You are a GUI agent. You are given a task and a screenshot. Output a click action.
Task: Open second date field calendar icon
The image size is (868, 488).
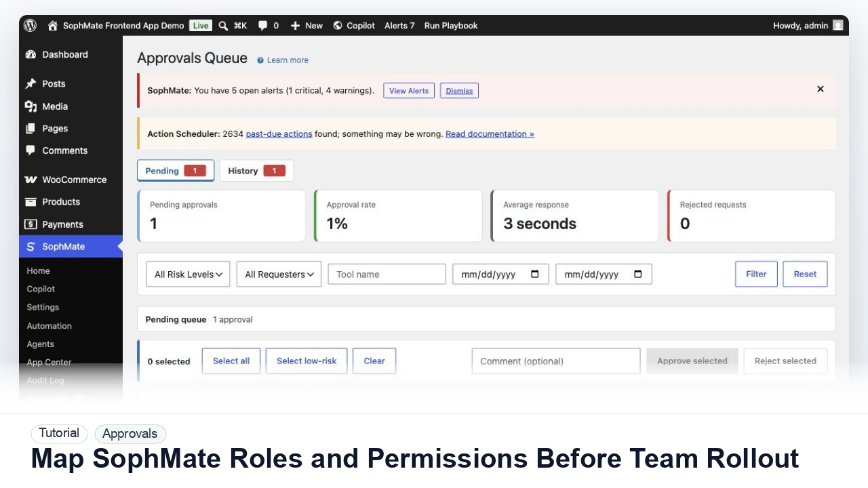(x=638, y=274)
